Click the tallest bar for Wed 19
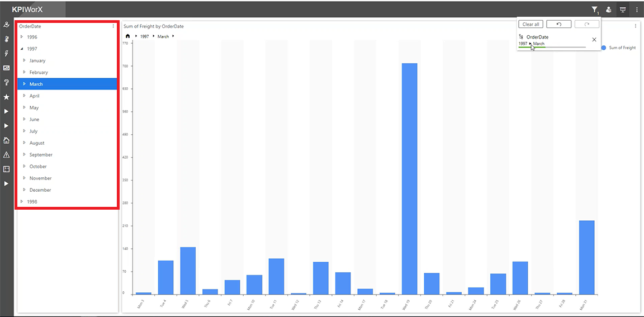 [x=409, y=178]
